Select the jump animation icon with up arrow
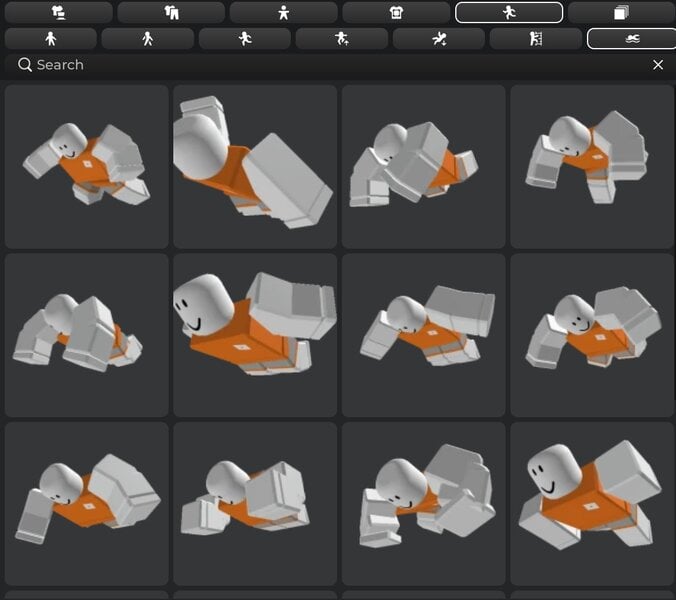Image resolution: width=676 pixels, height=600 pixels. [x=342, y=39]
